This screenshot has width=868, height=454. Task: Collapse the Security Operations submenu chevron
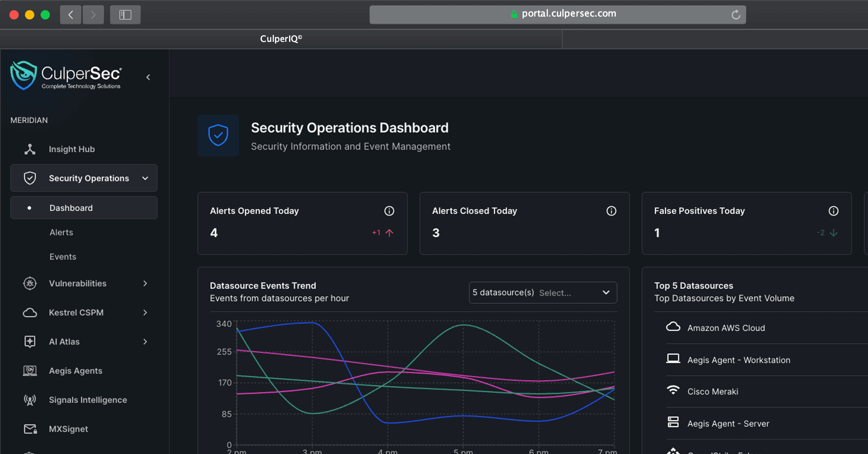[145, 178]
